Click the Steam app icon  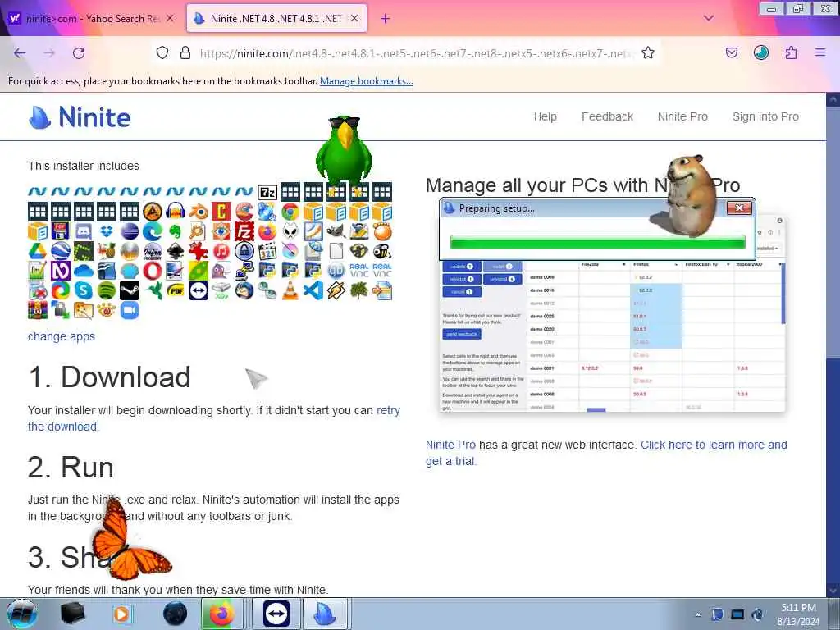130,290
